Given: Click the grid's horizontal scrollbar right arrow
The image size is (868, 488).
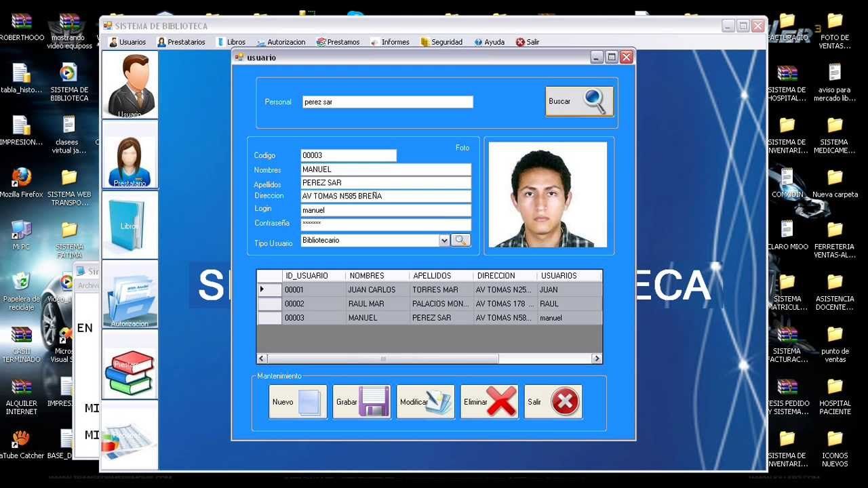Looking at the screenshot, I should click(597, 359).
